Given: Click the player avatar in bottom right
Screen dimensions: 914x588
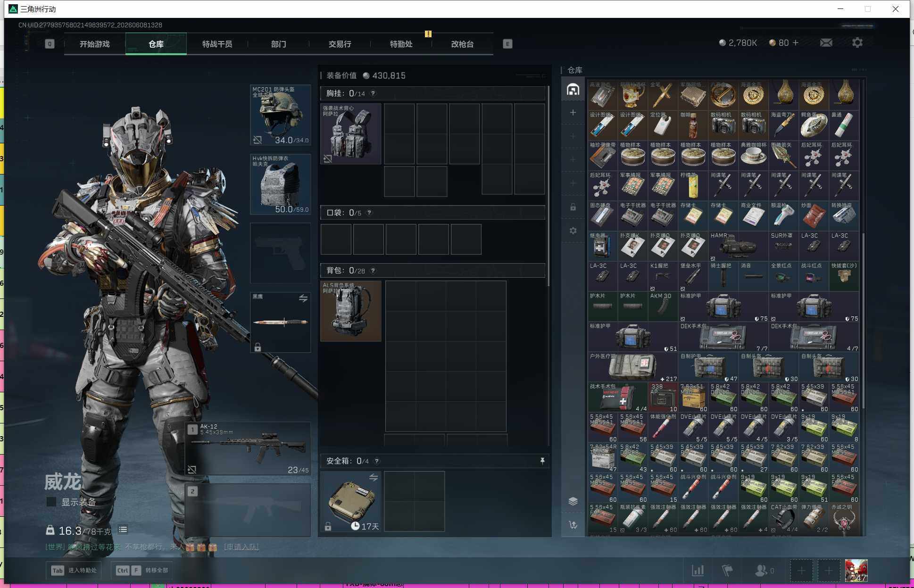Looking at the screenshot, I should 856,571.
